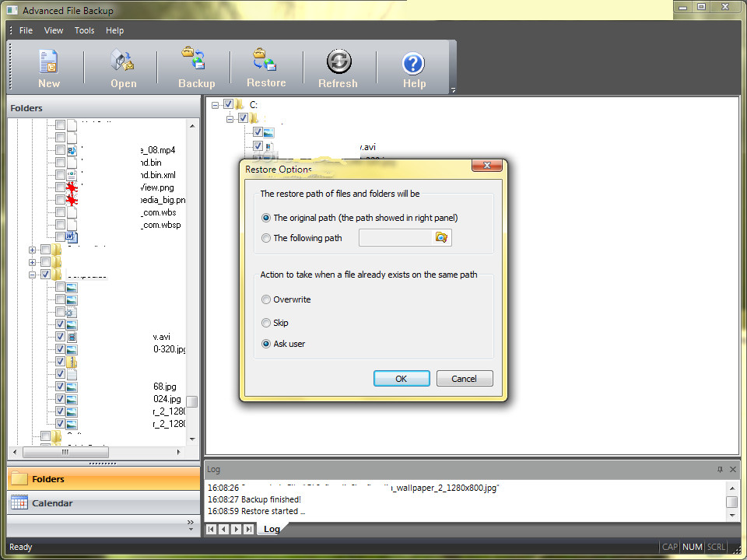This screenshot has height=560, width=747.
Task: Select the film icon of v.avi in Folders tree
Action: (x=72, y=337)
